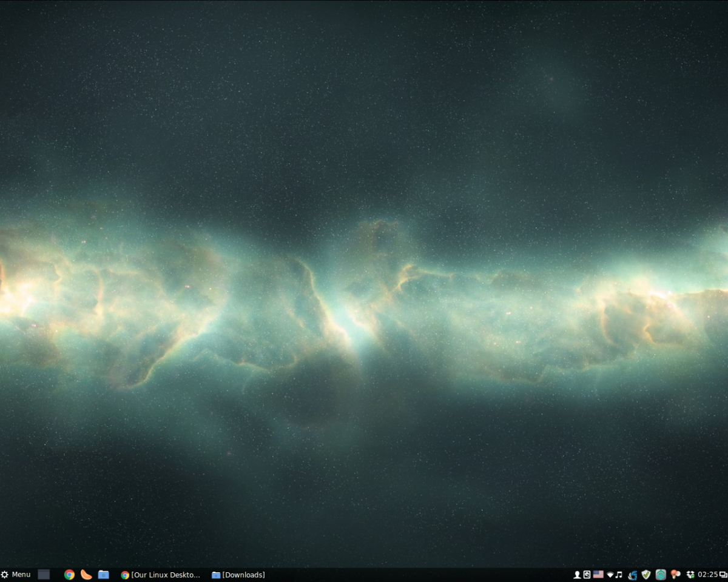This screenshot has width=728, height=582.
Task: Switch to the Our Linux Desktop Chrome window
Action: click(x=161, y=575)
